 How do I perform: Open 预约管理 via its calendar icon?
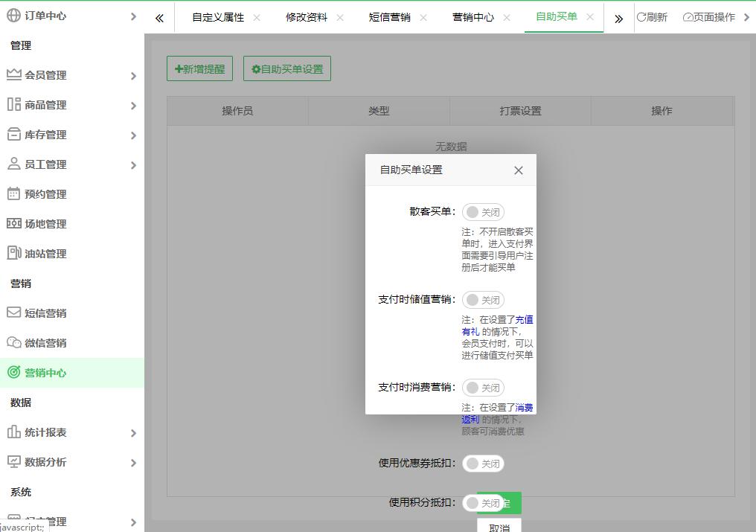click(13, 193)
